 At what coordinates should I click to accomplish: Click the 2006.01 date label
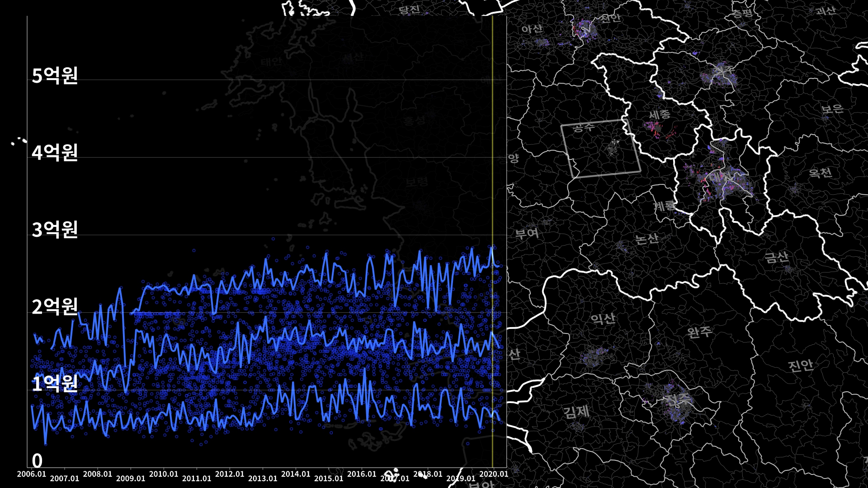(x=32, y=474)
